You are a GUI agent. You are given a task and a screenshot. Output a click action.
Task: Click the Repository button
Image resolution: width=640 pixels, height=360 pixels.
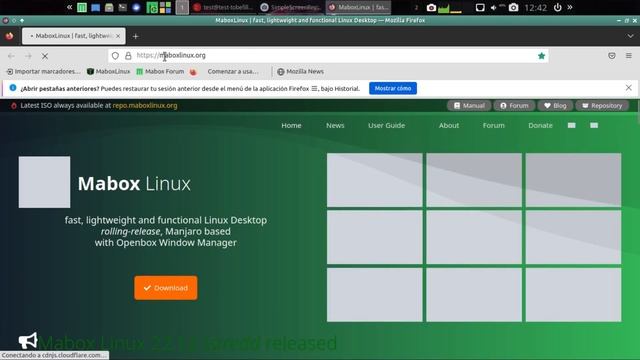(x=602, y=106)
